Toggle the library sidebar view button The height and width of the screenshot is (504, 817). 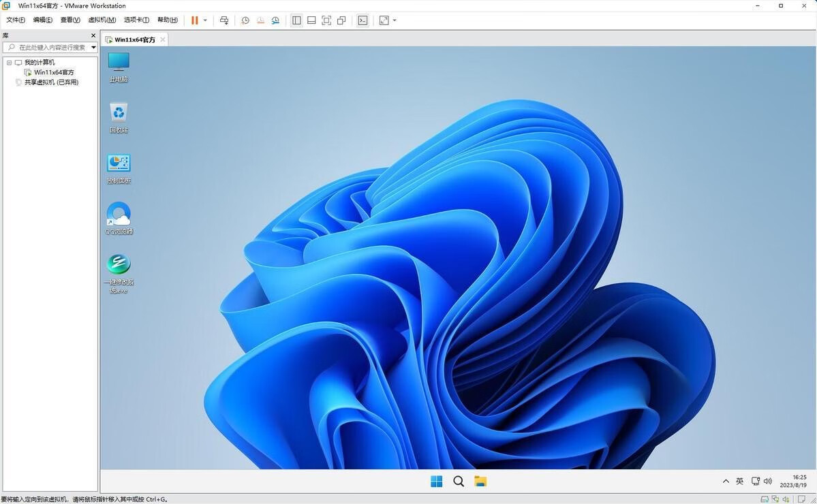(x=296, y=20)
